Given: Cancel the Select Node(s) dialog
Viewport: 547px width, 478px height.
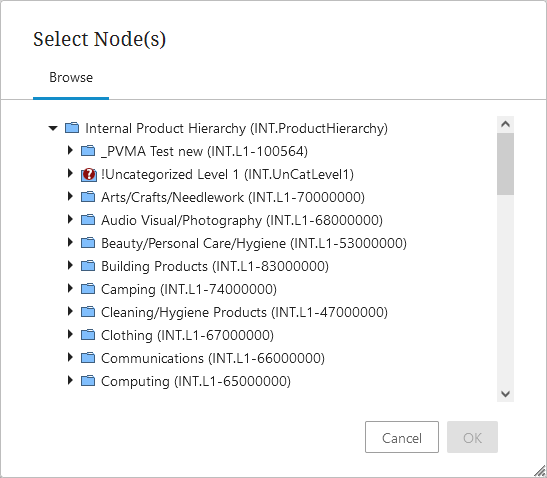Looking at the screenshot, I should point(402,437).
